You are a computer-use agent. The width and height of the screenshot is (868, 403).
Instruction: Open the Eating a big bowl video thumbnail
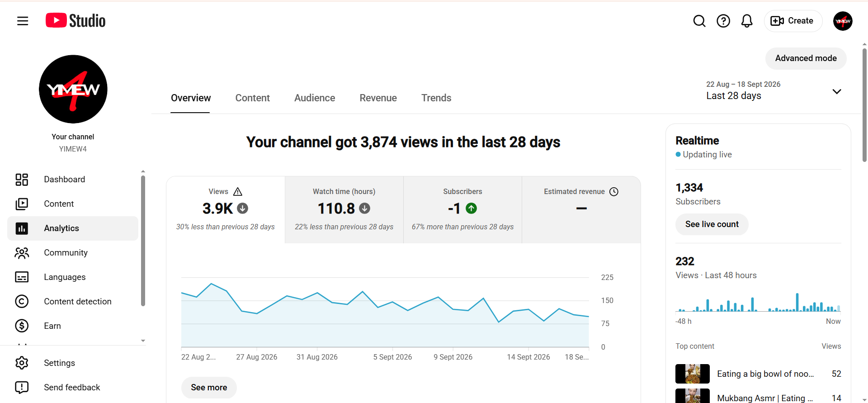(692, 374)
